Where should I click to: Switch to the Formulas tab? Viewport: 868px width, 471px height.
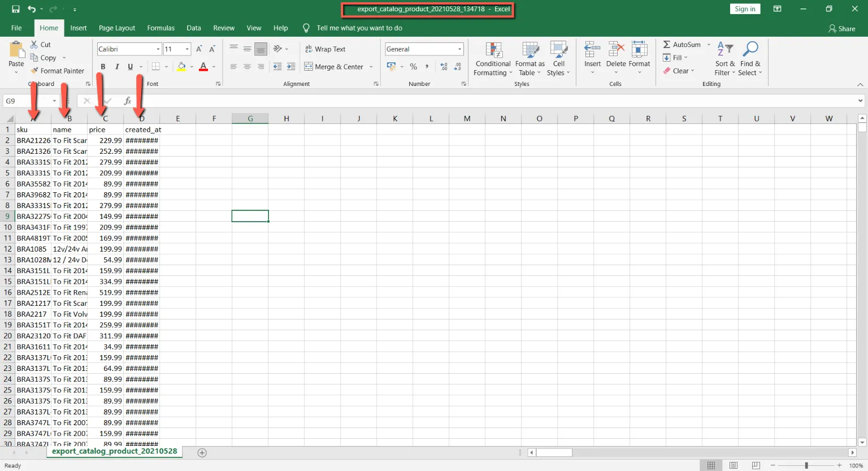click(x=161, y=28)
